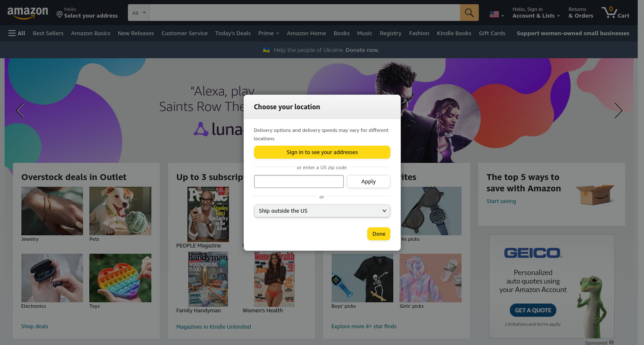Open Amazon Home

click(x=306, y=33)
